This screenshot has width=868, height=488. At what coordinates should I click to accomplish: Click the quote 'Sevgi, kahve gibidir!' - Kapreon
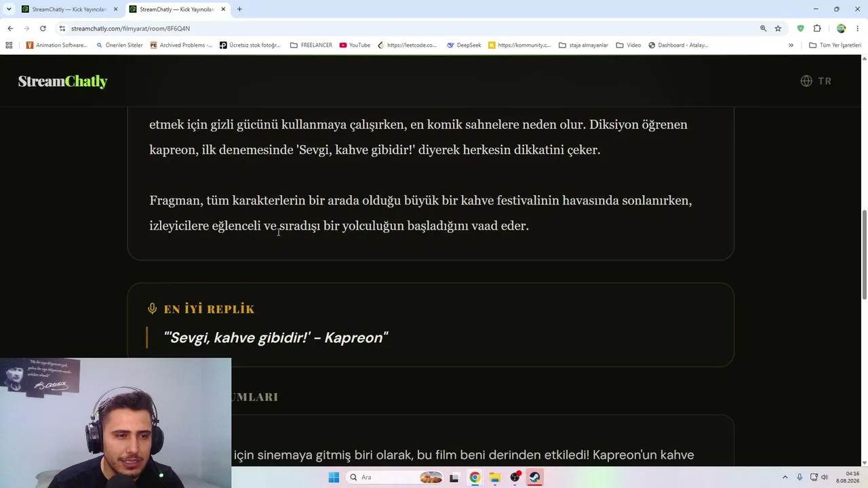[275, 338]
